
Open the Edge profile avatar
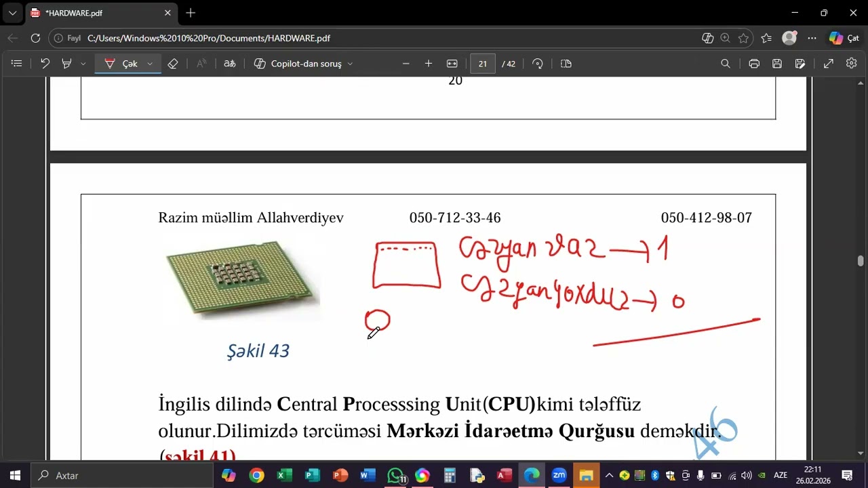[x=789, y=39]
